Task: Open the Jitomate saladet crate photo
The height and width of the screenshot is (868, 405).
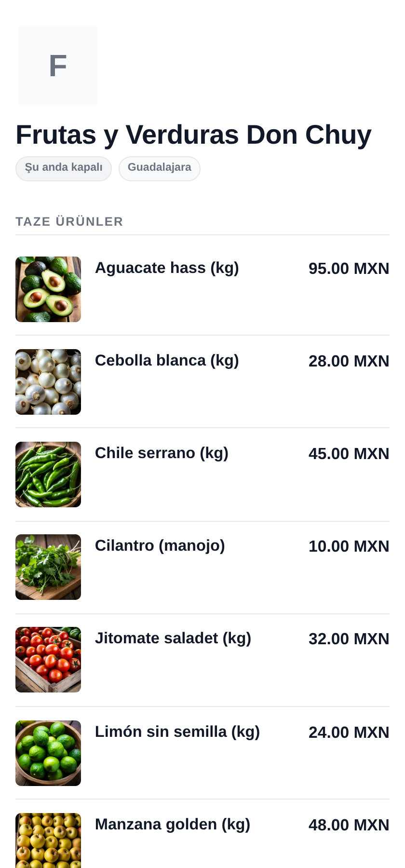Action: [48, 660]
